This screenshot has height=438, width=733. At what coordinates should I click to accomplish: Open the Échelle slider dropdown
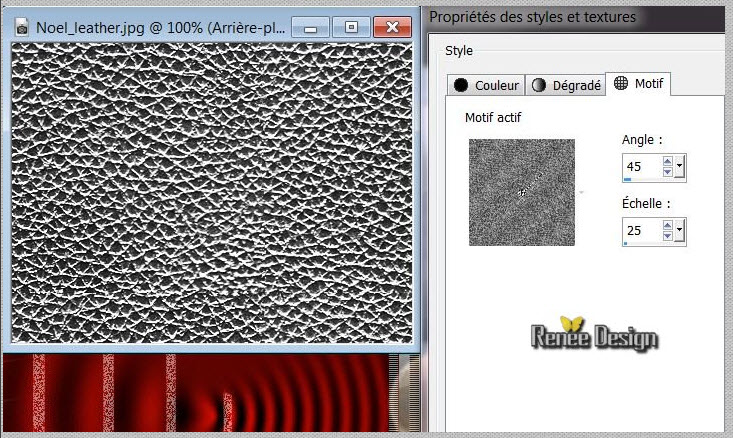(x=680, y=230)
